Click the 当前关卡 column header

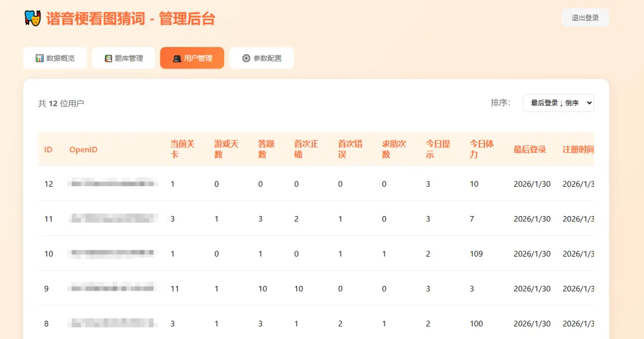pyautogui.click(x=183, y=149)
